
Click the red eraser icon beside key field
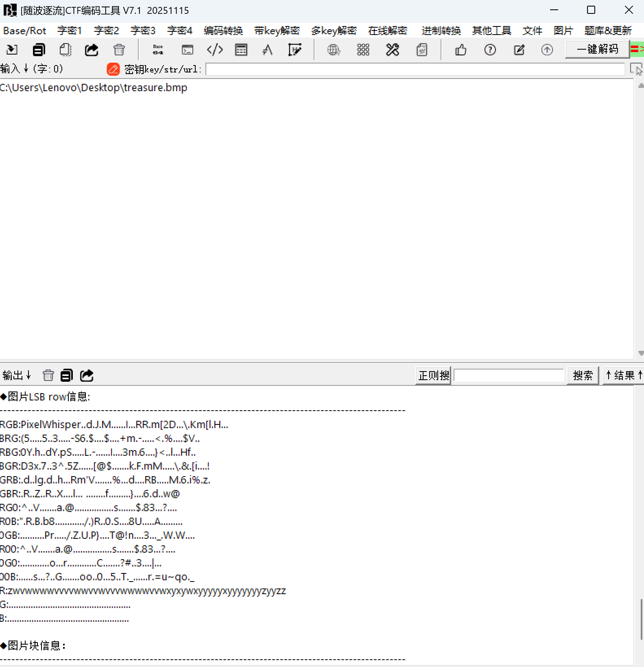113,69
